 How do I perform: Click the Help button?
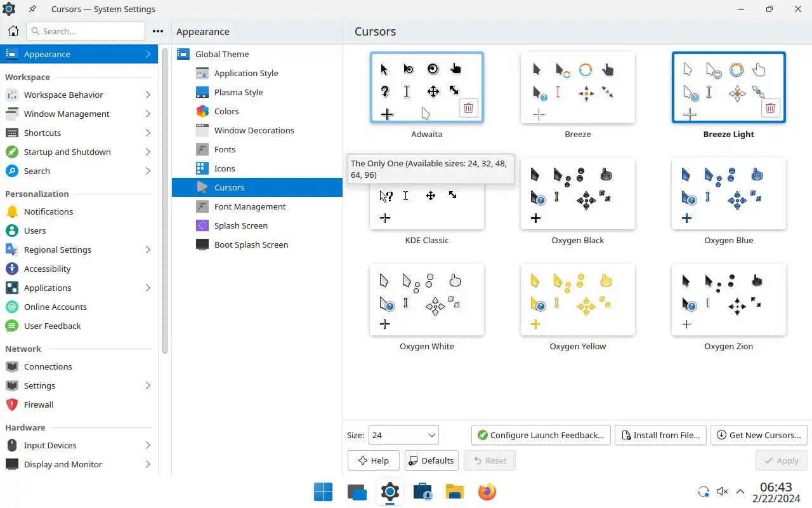pyautogui.click(x=374, y=460)
